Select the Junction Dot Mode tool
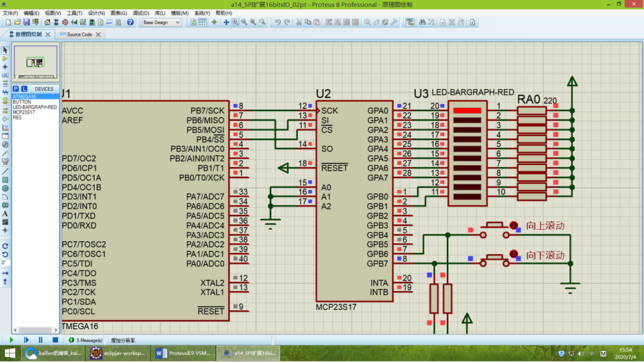Screen dimensions: 644x362 click(5, 67)
